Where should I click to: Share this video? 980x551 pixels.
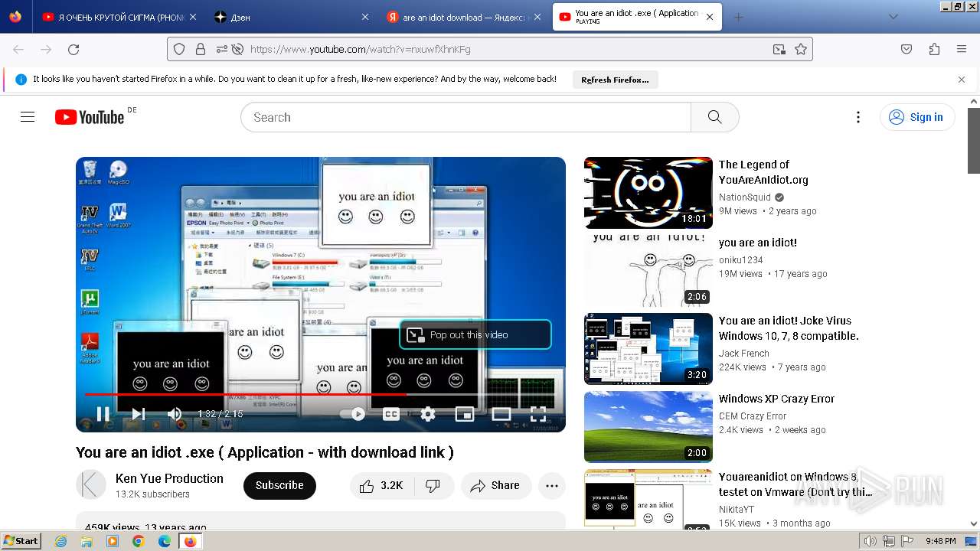[x=496, y=485]
